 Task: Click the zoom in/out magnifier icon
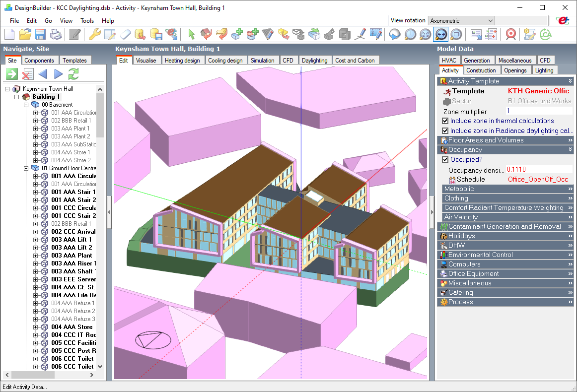(x=410, y=34)
